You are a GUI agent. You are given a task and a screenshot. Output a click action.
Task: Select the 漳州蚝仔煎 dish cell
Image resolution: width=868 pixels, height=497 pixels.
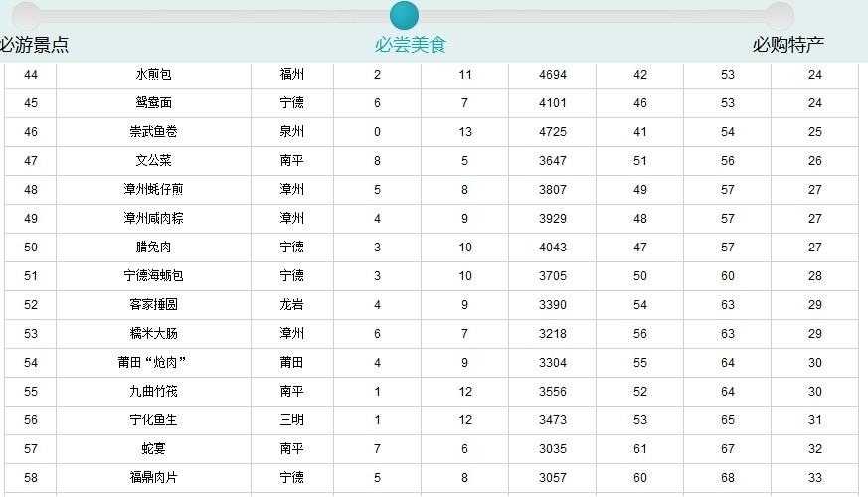153,190
